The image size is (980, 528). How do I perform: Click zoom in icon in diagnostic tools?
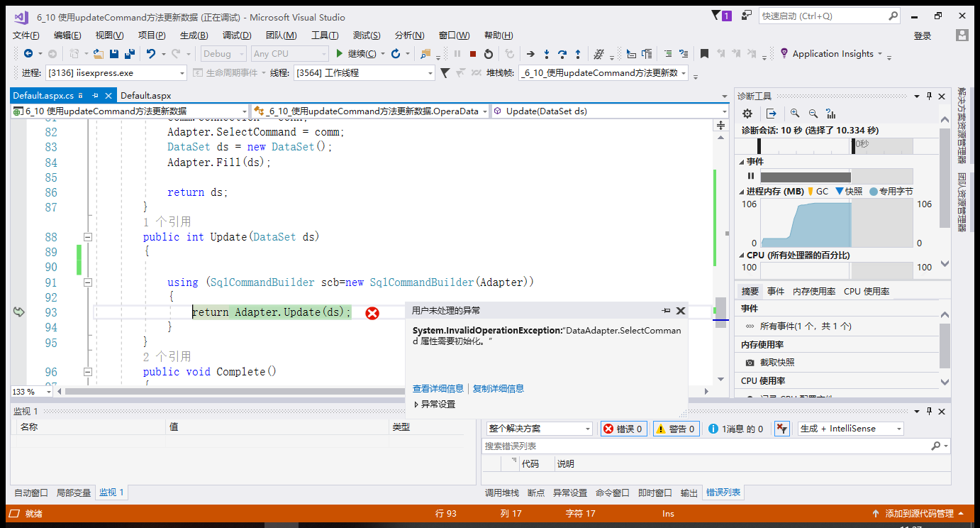pyautogui.click(x=795, y=114)
